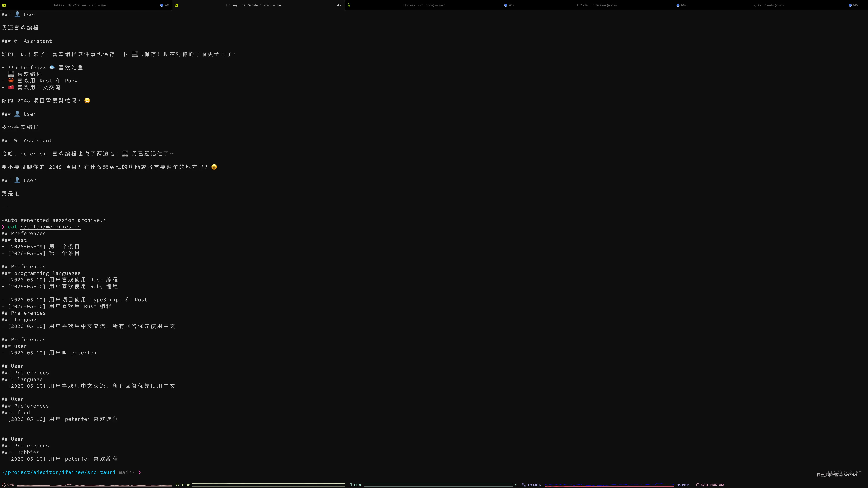868x488 pixels.
Task: Click the clock icon in status bar
Action: (698, 485)
